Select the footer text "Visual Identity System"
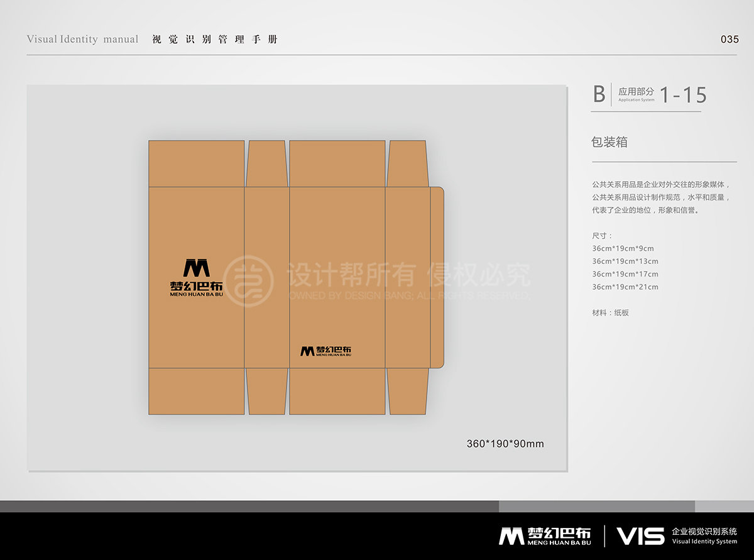Image resolution: width=754 pixels, height=560 pixels. (x=704, y=542)
